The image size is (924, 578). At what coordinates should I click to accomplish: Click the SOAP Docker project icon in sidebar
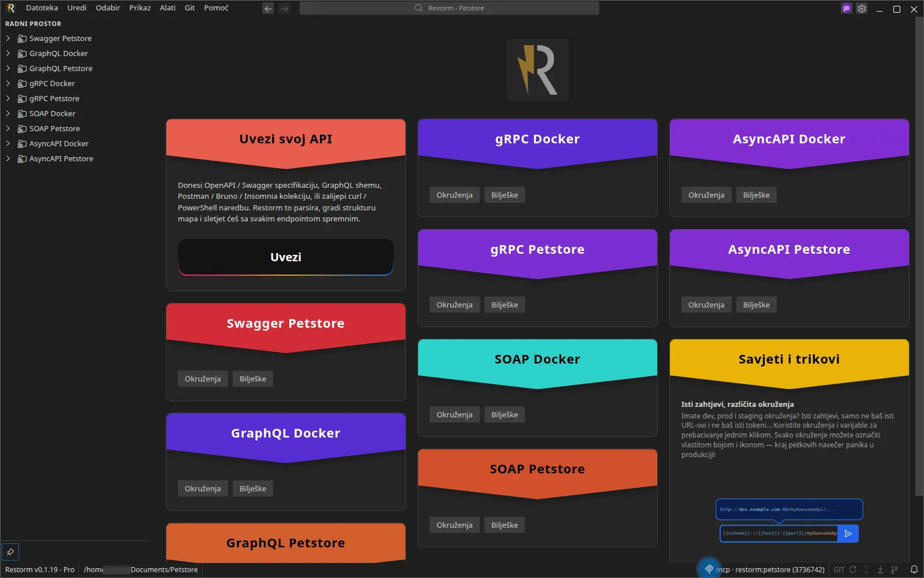coord(22,114)
